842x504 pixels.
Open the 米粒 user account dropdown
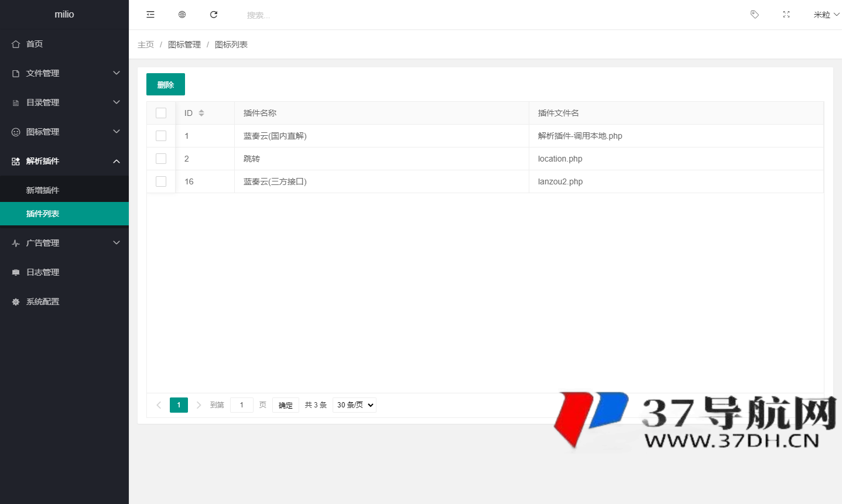pyautogui.click(x=826, y=15)
